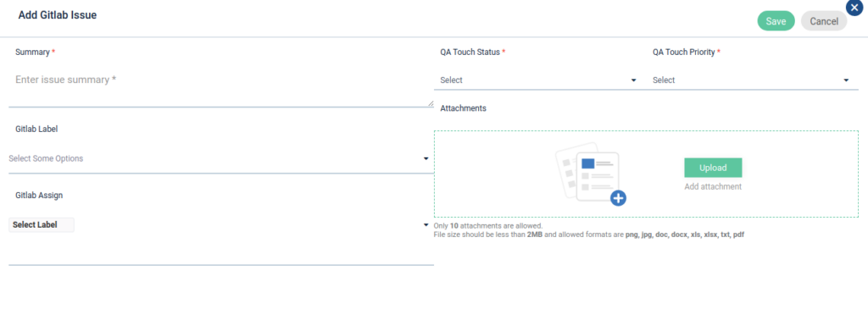Click the document illustration in attachments area

(x=590, y=174)
